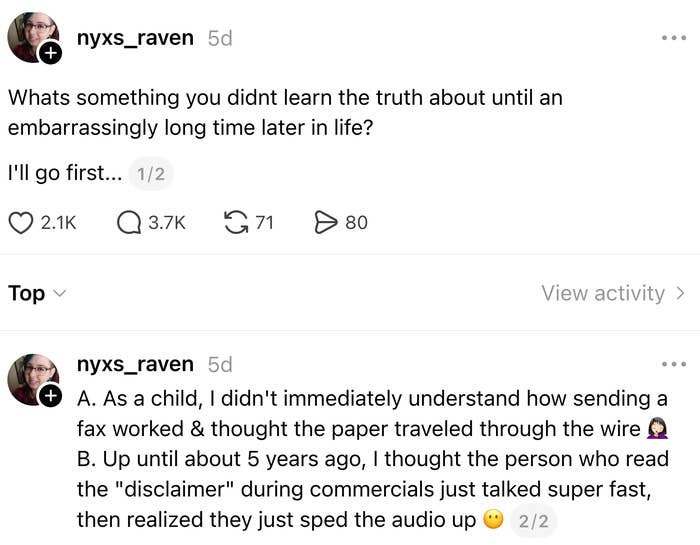This screenshot has width=700, height=545.
Task: Repost using the circular arrows icon
Action: pyautogui.click(x=237, y=222)
